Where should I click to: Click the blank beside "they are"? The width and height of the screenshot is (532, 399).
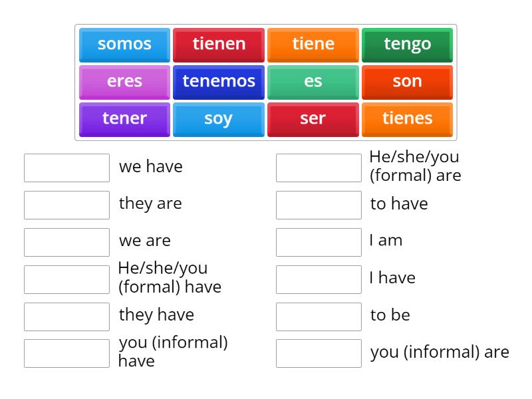point(66,204)
